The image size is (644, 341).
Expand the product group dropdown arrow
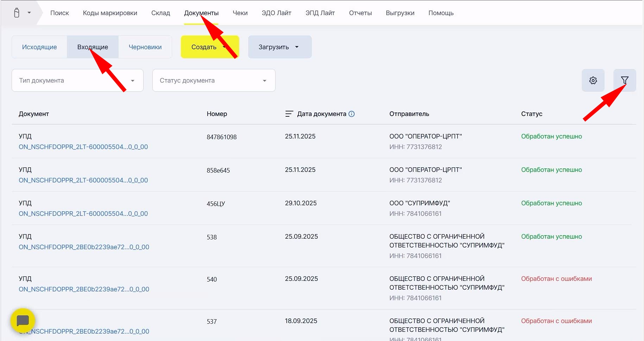(29, 13)
